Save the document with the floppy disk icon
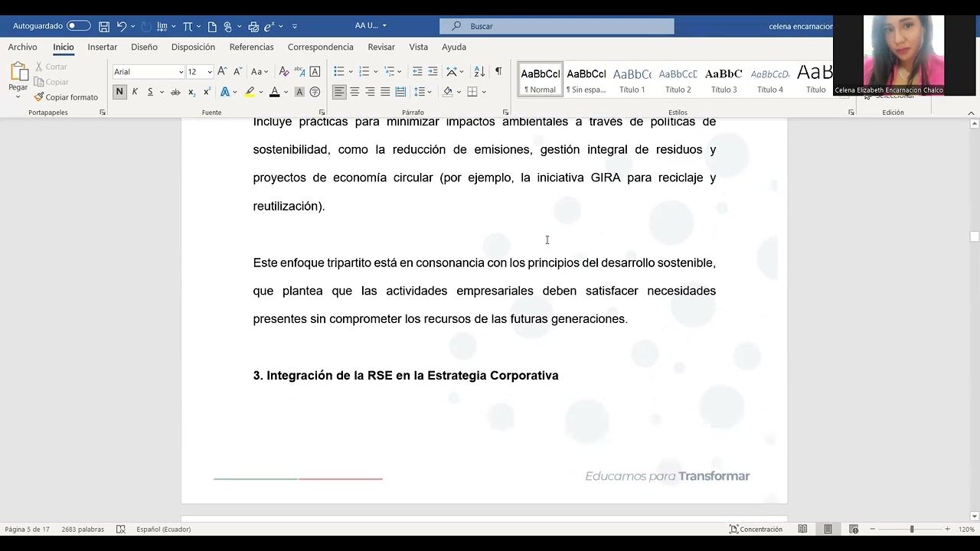Screen dimensions: 980x551 coord(104,26)
